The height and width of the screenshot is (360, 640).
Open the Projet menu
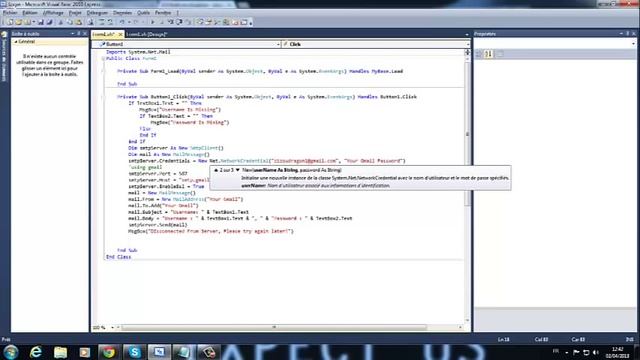pyautogui.click(x=75, y=13)
